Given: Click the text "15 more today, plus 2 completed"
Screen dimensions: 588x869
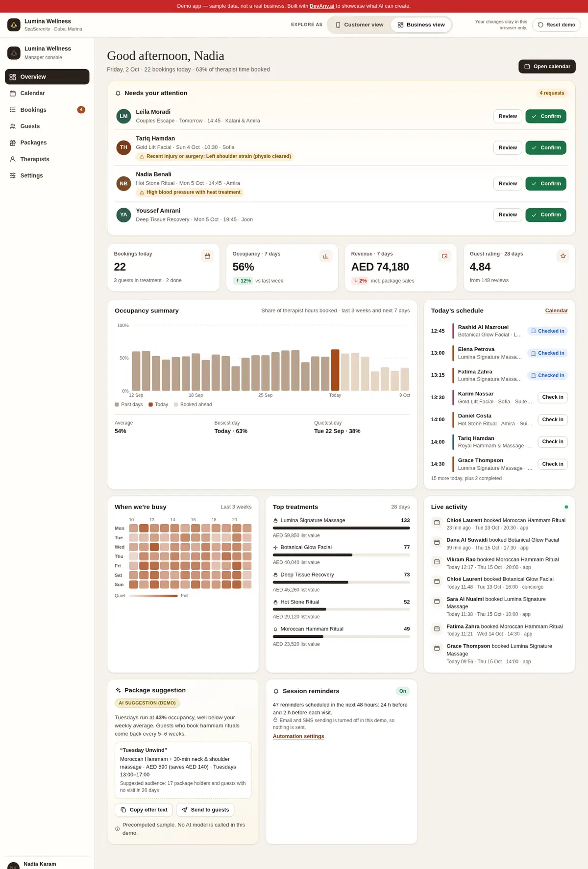Looking at the screenshot, I should pyautogui.click(x=466, y=479).
